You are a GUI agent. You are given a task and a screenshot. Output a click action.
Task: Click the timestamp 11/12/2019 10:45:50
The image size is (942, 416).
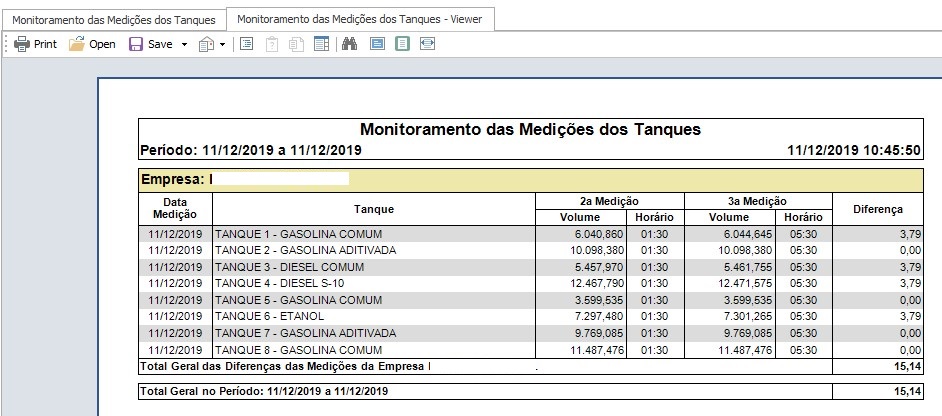click(854, 150)
